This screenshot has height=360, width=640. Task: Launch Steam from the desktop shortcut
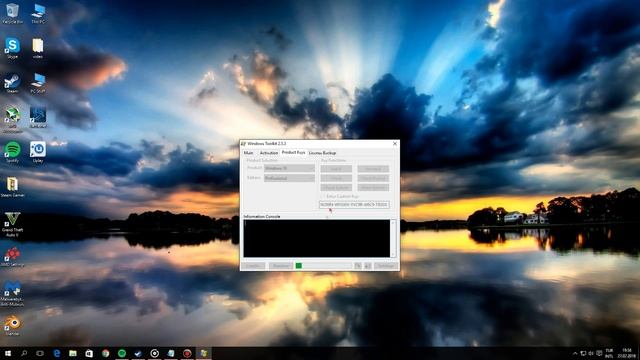12,83
